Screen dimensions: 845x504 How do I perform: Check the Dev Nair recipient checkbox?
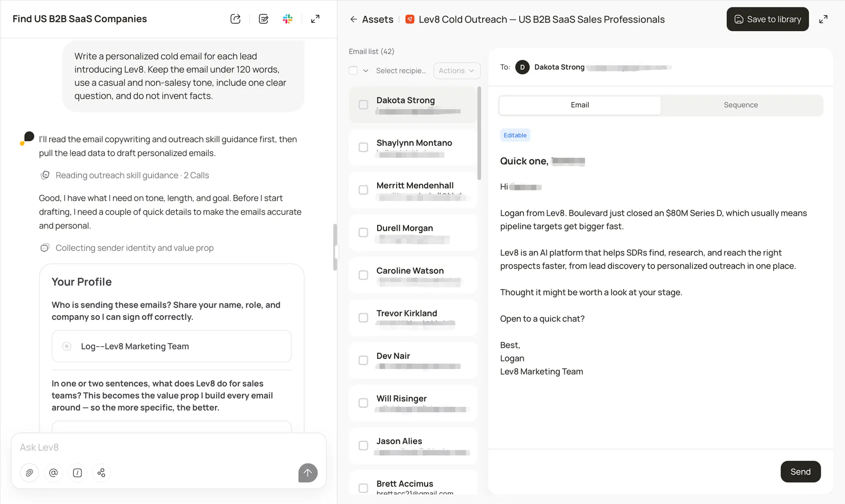tap(363, 360)
